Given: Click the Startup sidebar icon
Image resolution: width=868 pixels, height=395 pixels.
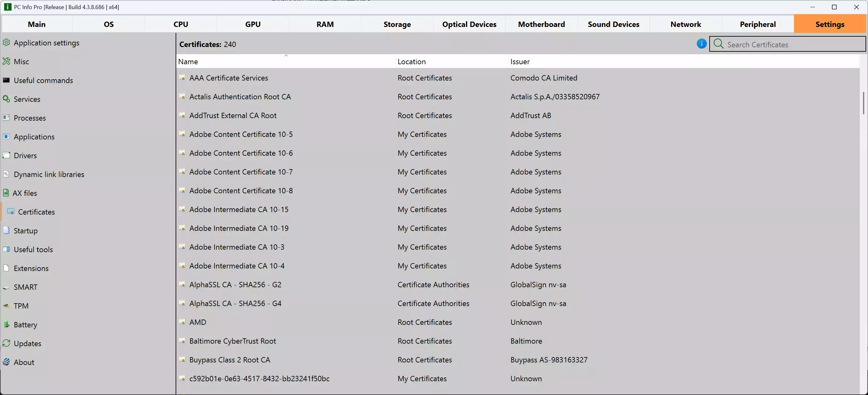Looking at the screenshot, I should pos(6,231).
